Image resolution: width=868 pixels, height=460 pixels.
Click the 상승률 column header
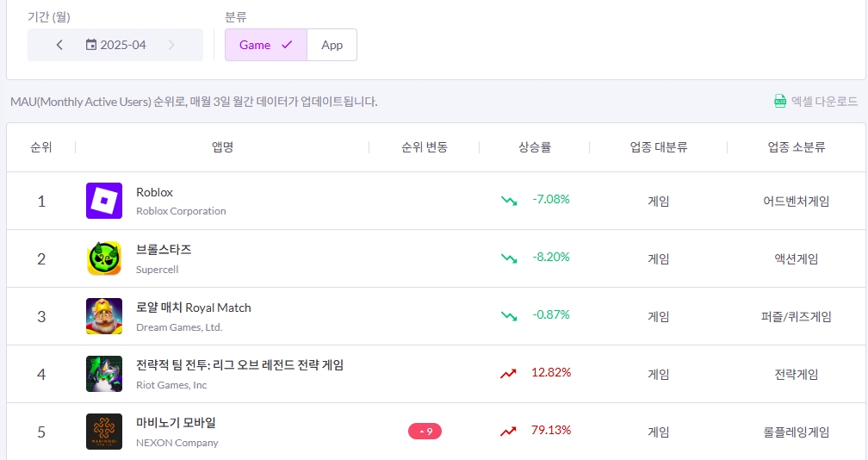coord(534,147)
